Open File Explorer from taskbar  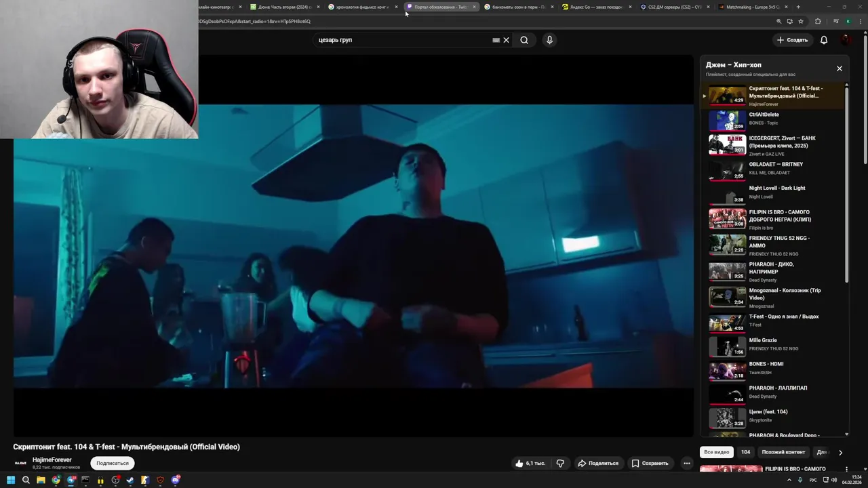[41, 480]
